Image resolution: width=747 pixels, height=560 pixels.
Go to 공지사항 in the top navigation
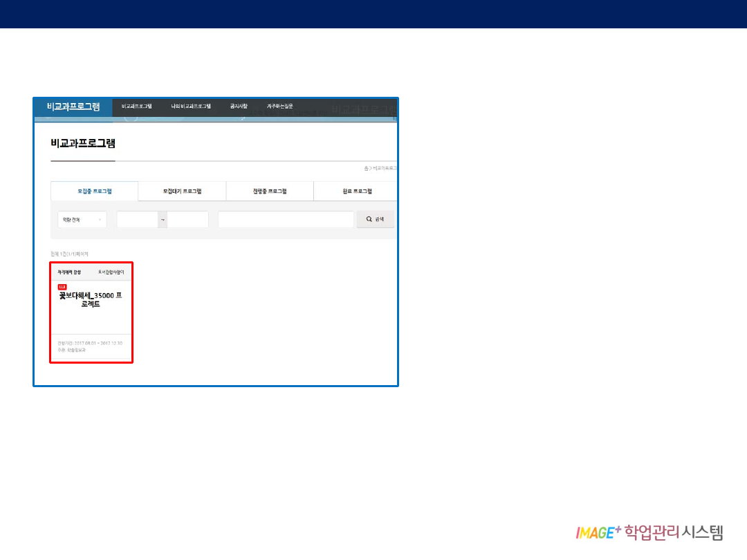click(239, 106)
